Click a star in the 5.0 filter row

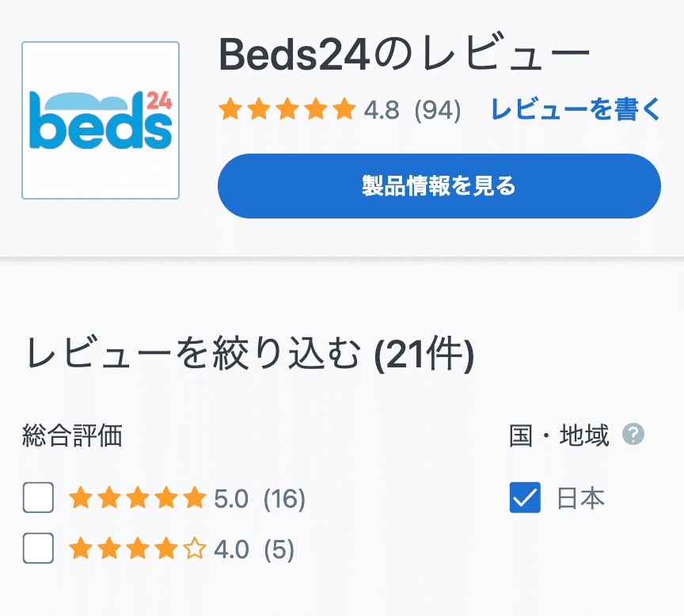pos(139,499)
